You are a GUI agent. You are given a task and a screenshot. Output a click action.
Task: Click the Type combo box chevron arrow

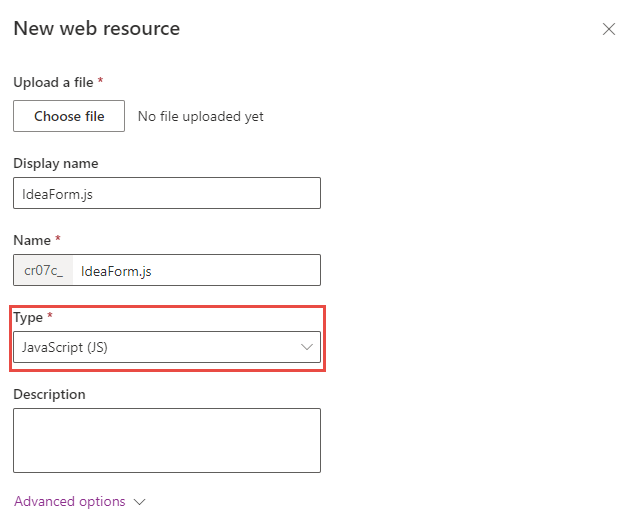coord(307,347)
